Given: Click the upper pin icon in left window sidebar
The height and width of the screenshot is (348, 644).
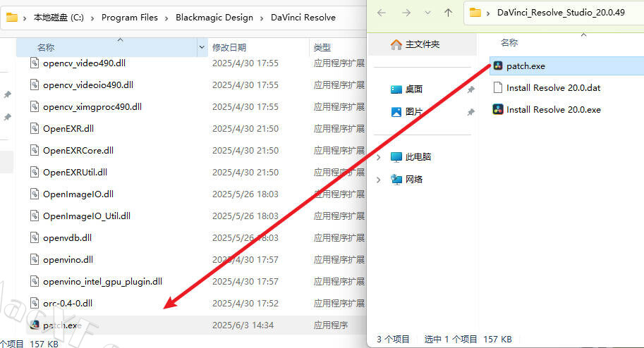Looking at the screenshot, I should (7, 95).
